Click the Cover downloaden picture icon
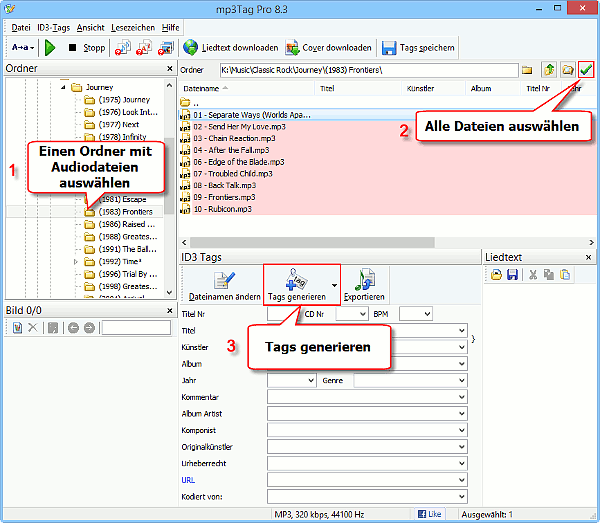This screenshot has height=523, width=600. tap(292, 48)
